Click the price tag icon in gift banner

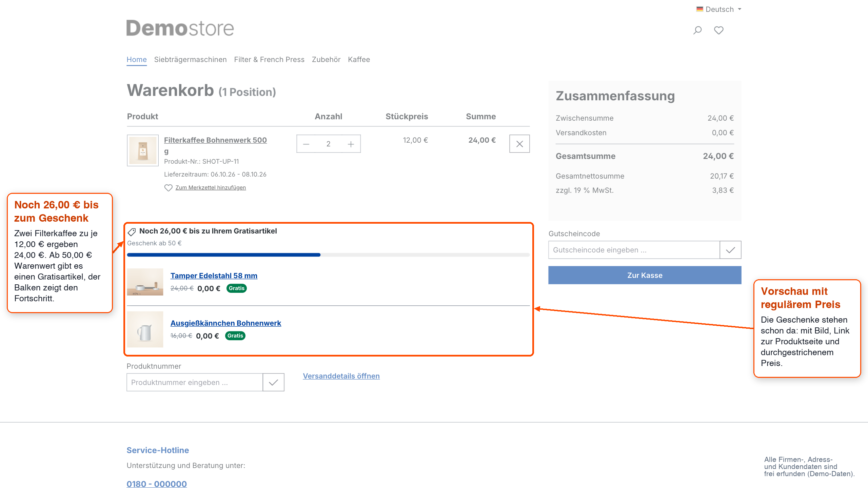tap(132, 232)
